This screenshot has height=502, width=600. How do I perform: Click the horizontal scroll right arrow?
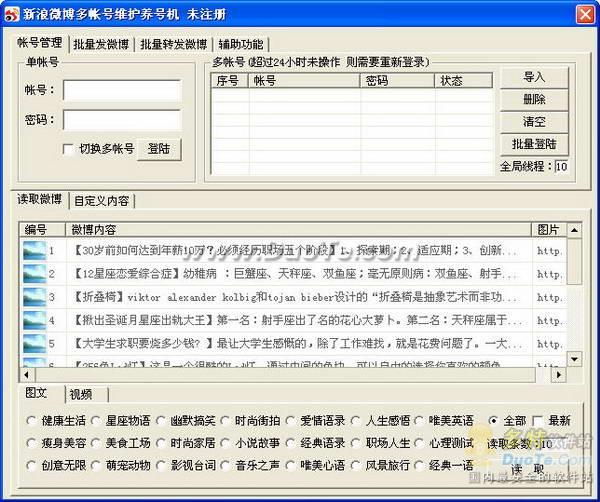coord(559,375)
